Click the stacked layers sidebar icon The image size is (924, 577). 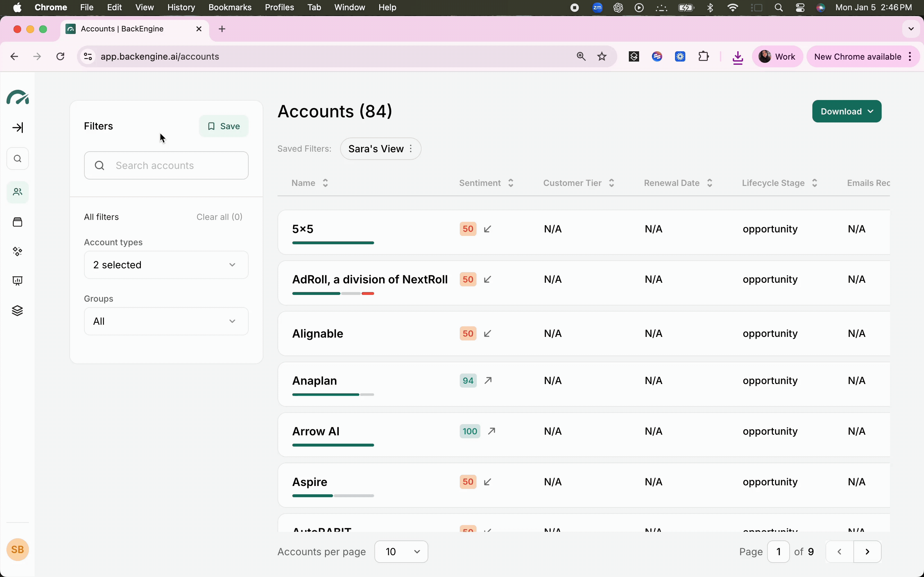(x=18, y=311)
